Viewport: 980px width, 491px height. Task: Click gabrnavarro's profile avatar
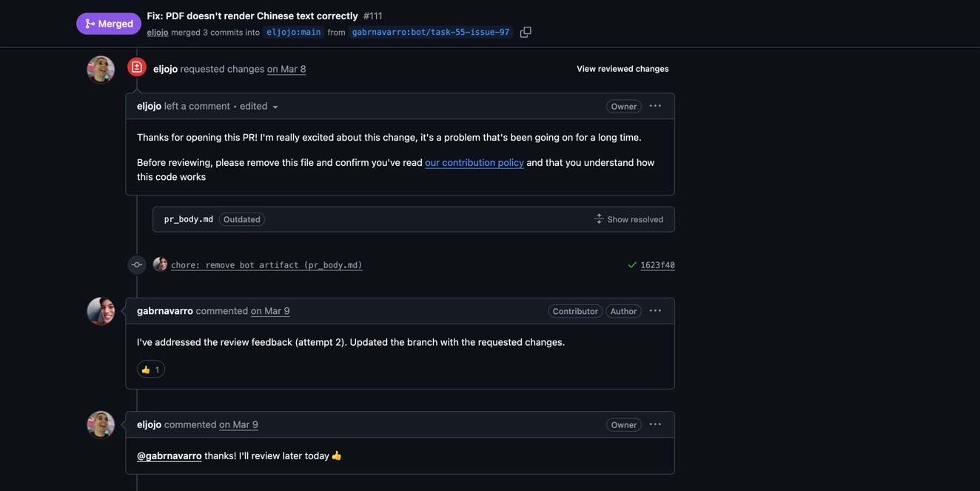[x=101, y=311]
